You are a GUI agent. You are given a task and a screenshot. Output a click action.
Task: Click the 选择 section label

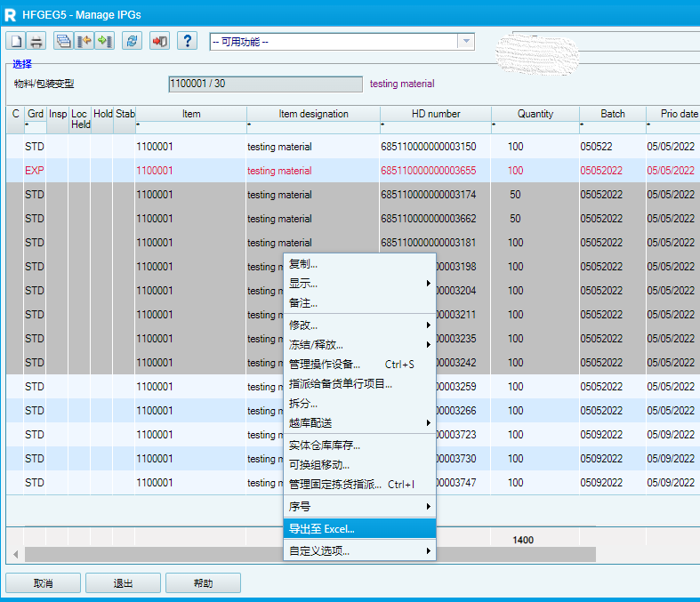(x=22, y=64)
